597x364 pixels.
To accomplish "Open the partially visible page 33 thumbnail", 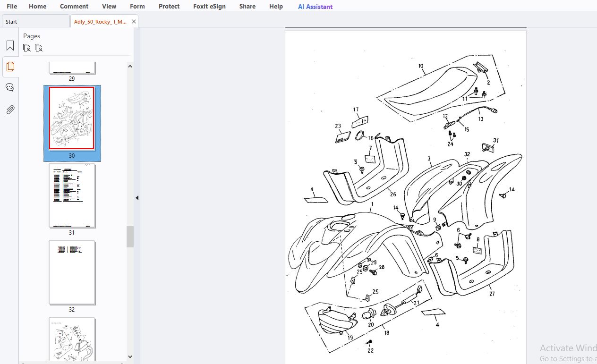I will (72, 339).
